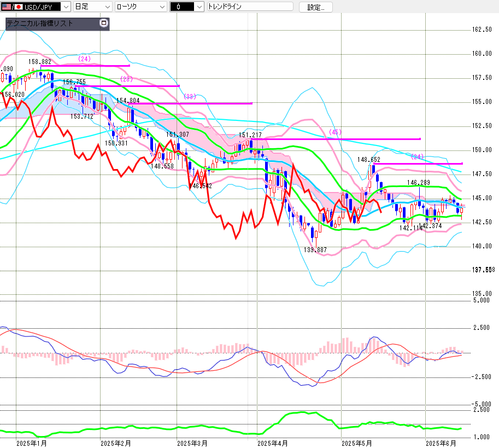Click the (28) trendline count label

click(x=126, y=79)
